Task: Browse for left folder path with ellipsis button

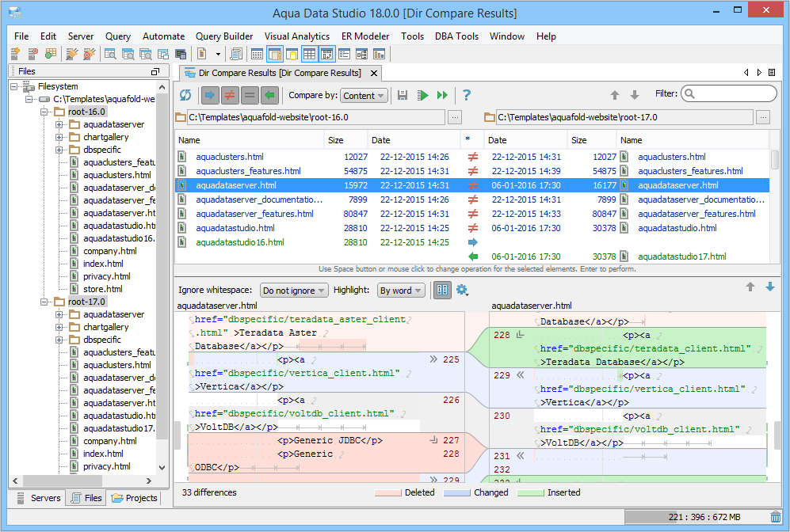Action: (455, 117)
